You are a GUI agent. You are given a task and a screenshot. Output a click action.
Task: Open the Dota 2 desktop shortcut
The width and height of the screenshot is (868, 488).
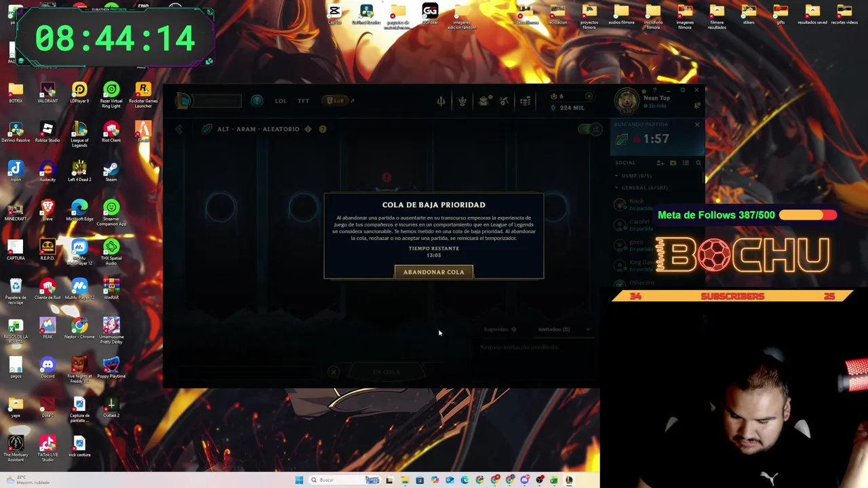(x=47, y=408)
